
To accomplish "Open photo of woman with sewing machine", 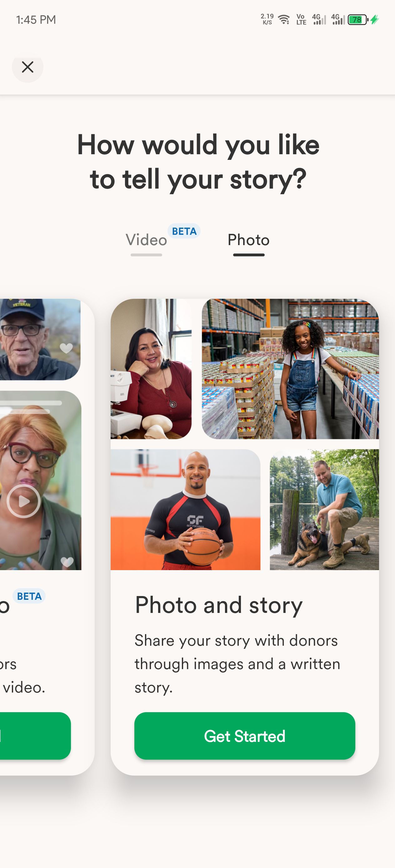I will click(151, 369).
